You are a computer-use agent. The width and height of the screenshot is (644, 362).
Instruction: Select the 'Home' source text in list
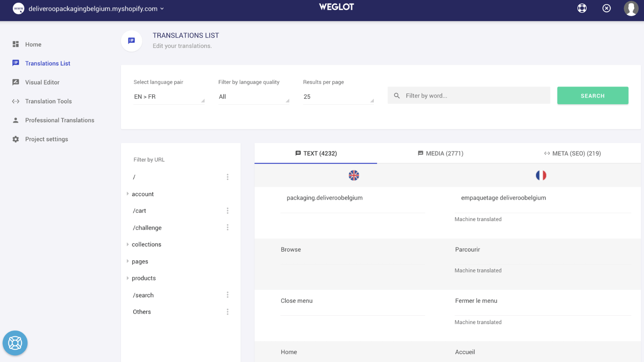point(289,352)
